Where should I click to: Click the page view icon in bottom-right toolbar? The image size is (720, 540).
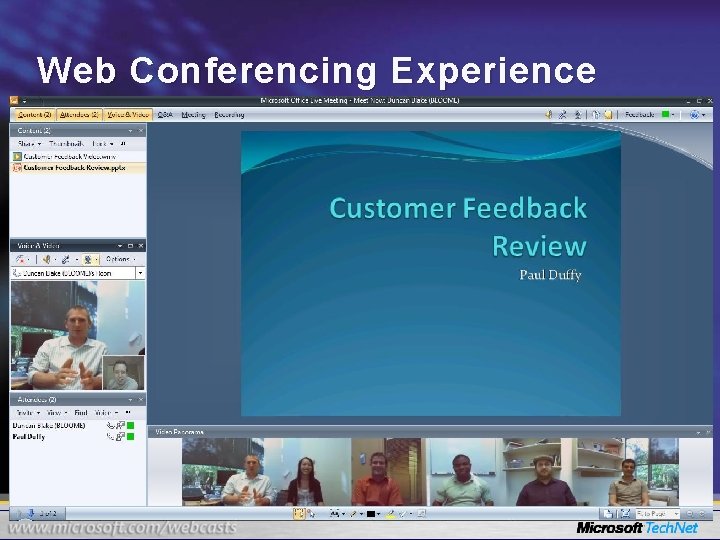coord(608,514)
